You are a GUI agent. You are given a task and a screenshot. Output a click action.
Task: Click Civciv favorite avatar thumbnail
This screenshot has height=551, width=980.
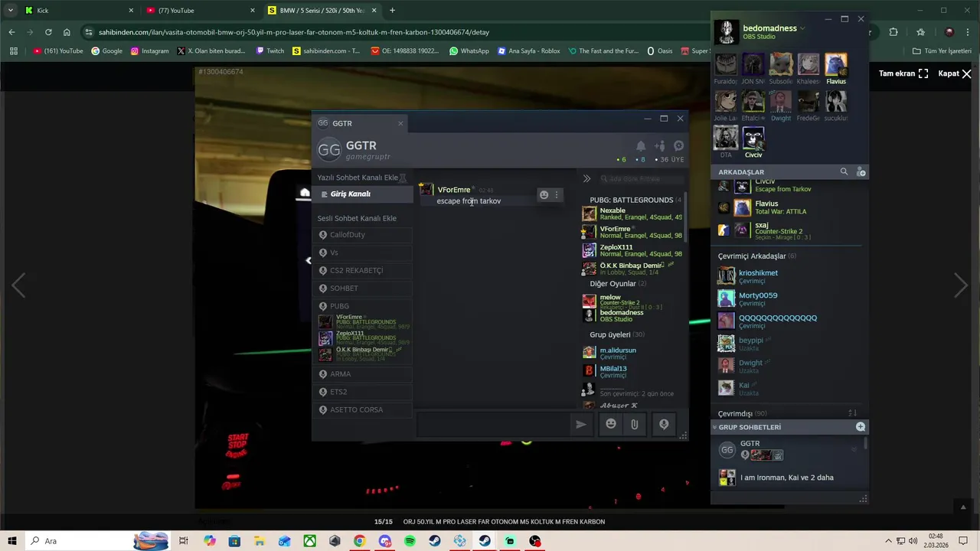coord(753,138)
